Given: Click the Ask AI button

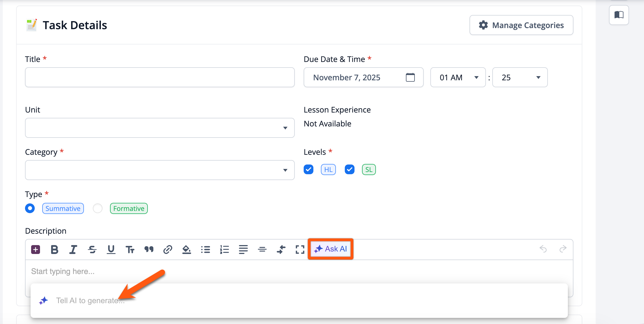Looking at the screenshot, I should coord(331,249).
